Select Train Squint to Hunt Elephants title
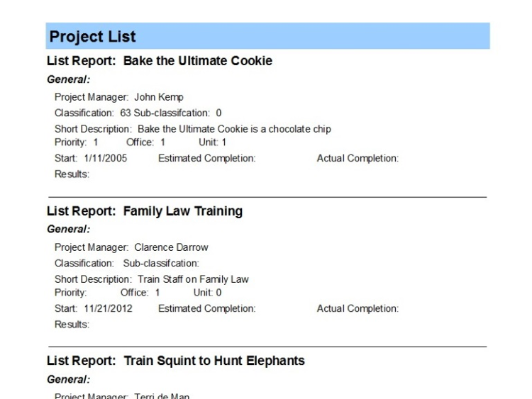The image size is (532, 399). point(176,361)
